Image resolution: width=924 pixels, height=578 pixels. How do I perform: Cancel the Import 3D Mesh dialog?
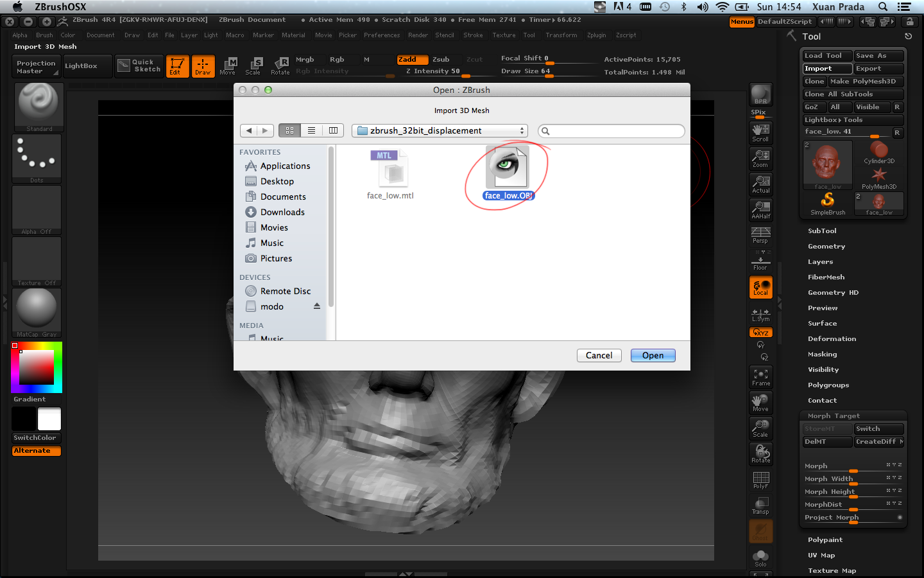tap(599, 355)
